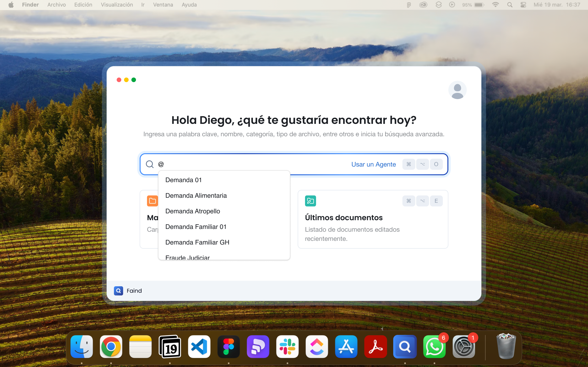This screenshot has width=588, height=367.
Task: Click inside the search input field
Action: pos(243,164)
